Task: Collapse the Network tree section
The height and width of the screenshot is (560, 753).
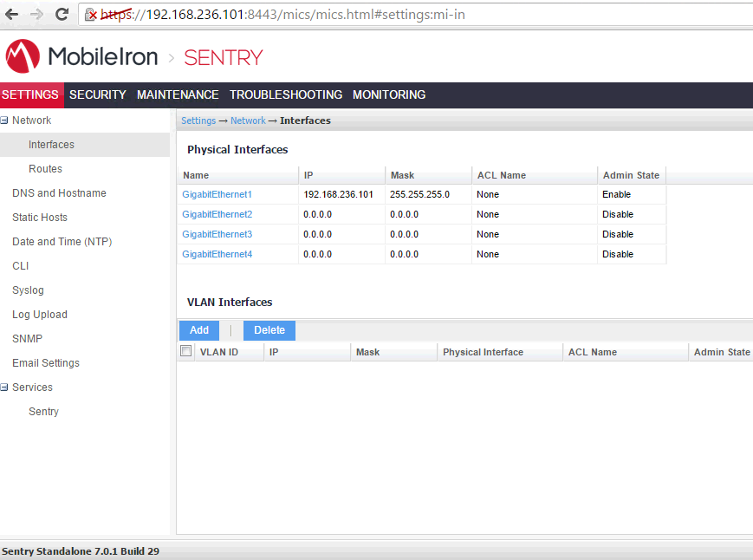Action: point(4,120)
